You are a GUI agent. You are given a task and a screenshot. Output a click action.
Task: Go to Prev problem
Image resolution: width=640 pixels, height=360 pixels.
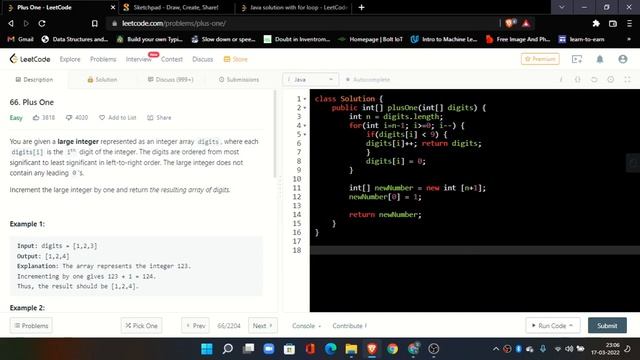coord(195,326)
